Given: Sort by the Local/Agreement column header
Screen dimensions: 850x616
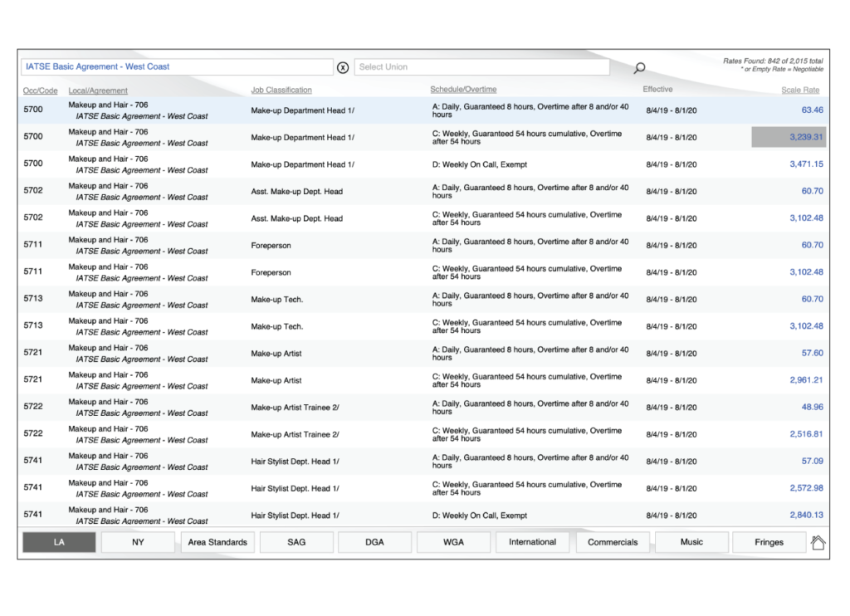Looking at the screenshot, I should click(x=98, y=90).
